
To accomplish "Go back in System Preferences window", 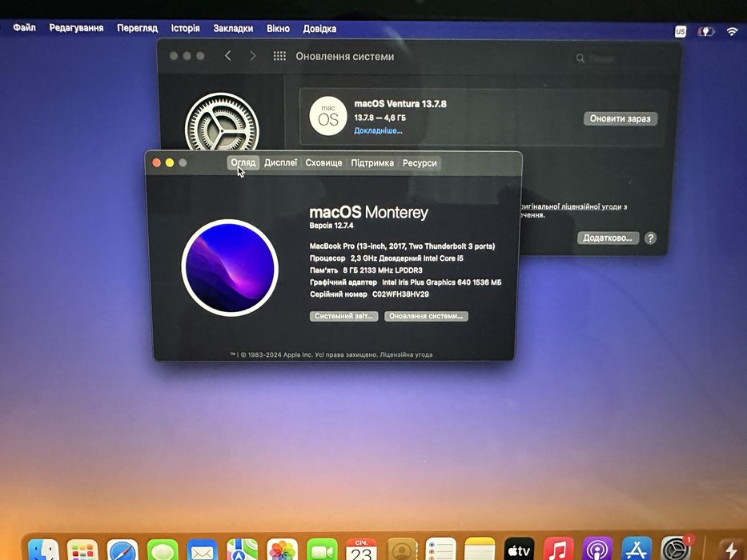I will [227, 56].
